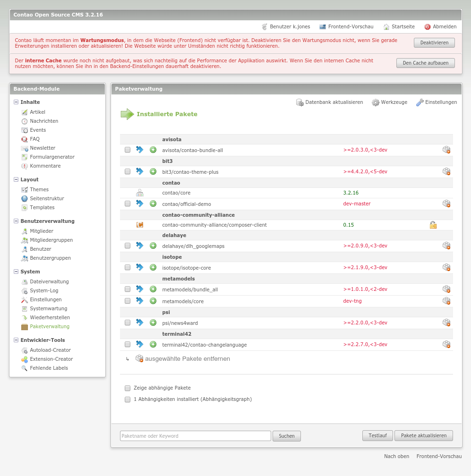Open Systemwartung in sidebar
Viewport: 471px width, 476px height.
click(49, 309)
